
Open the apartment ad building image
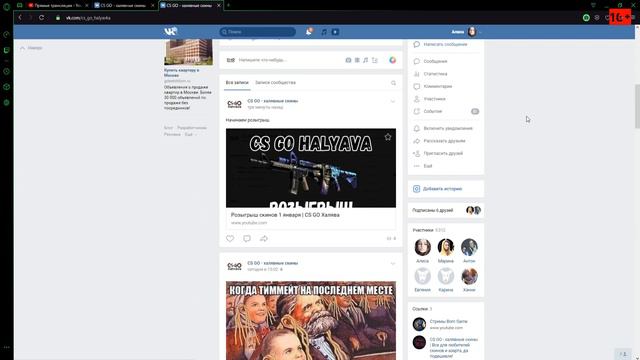(x=188, y=52)
